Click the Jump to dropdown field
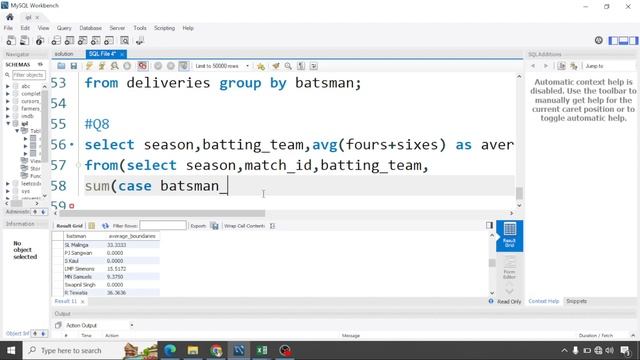The width and height of the screenshot is (640, 360). point(609,66)
